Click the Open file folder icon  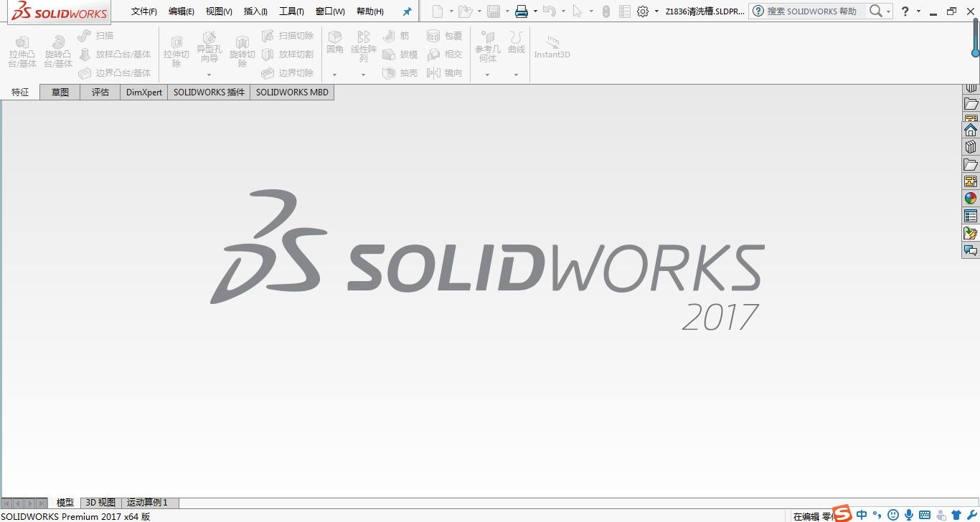[465, 11]
